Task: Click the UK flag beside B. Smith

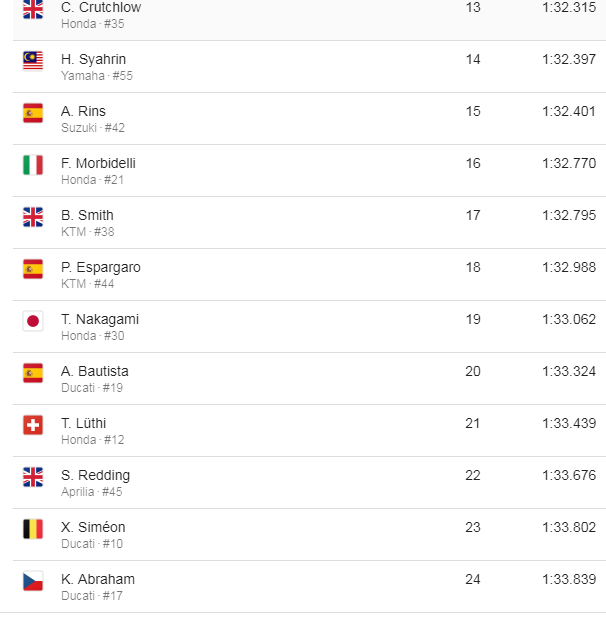Action: 33,217
